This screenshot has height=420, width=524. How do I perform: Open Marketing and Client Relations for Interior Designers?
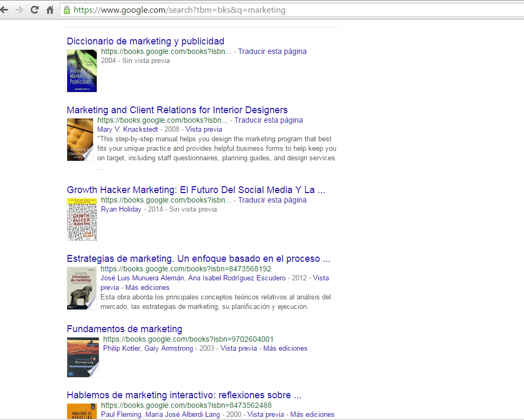pyautogui.click(x=177, y=110)
